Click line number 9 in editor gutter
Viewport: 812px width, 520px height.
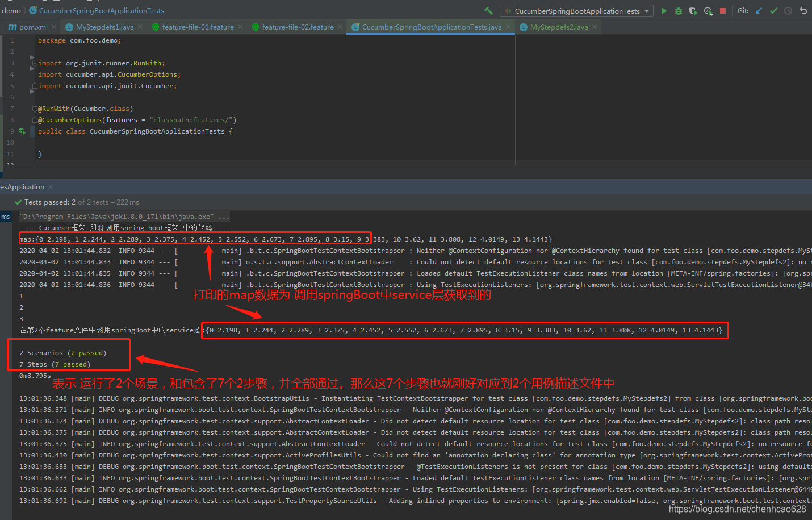12,131
